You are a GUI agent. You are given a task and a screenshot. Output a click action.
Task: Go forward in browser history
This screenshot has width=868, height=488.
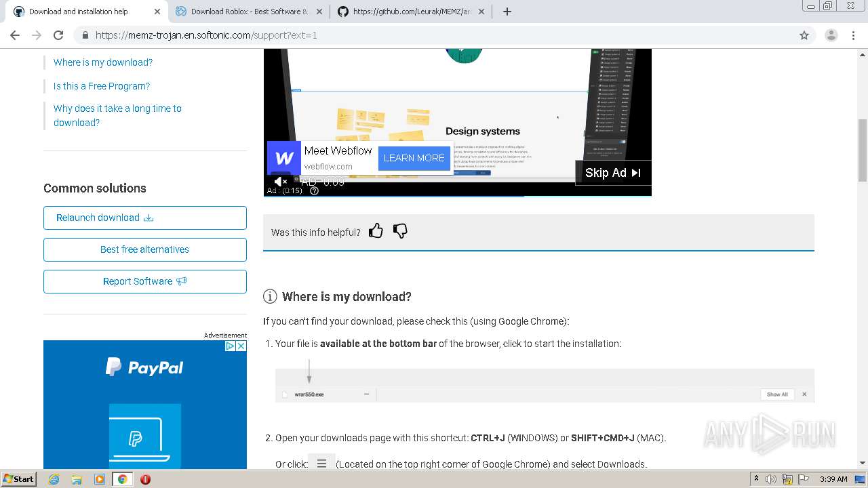point(37,35)
